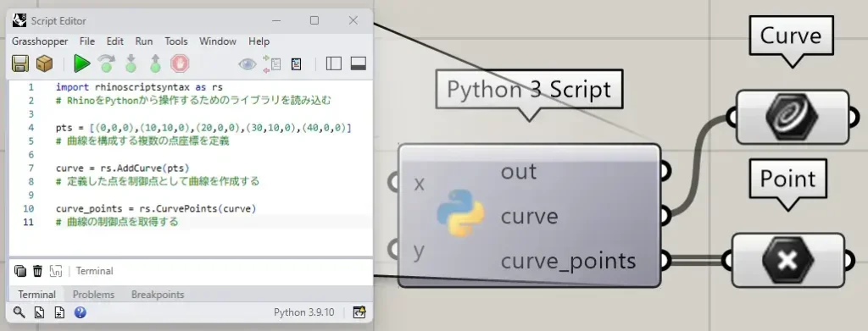Switch to the Problems tab
This screenshot has width=868, height=331.
click(93, 295)
